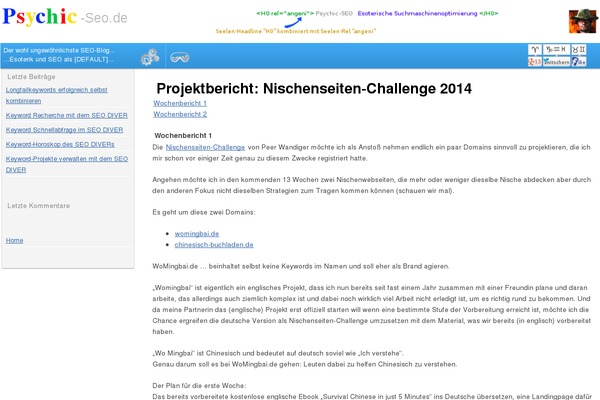The height and width of the screenshot is (400, 600).
Task: Click the Psychic-Seo.de logo
Action: [x=65, y=17]
